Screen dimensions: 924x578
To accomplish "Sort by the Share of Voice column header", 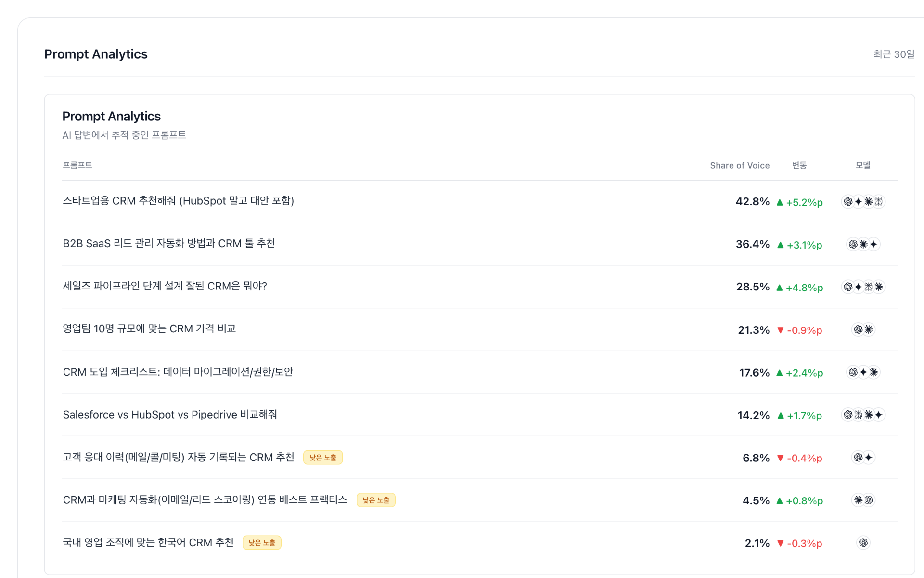I will pyautogui.click(x=739, y=165).
